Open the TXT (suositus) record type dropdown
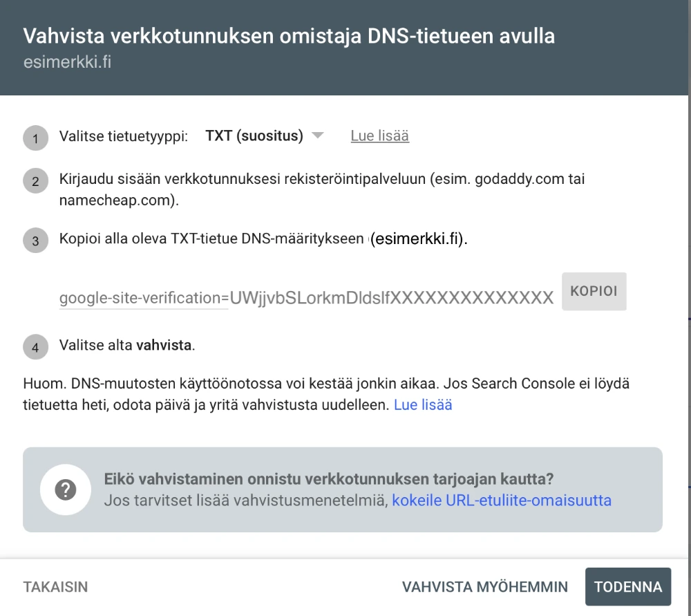The image size is (691, 616). [x=265, y=136]
